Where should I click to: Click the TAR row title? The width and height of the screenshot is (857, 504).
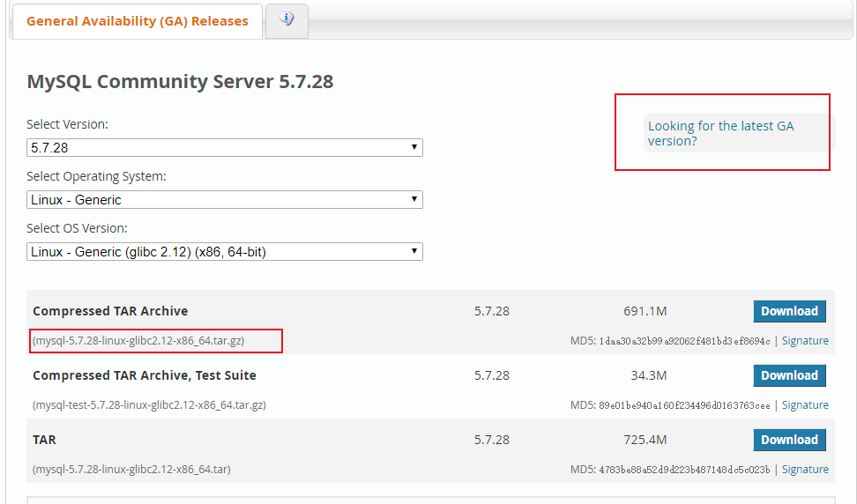click(x=44, y=440)
